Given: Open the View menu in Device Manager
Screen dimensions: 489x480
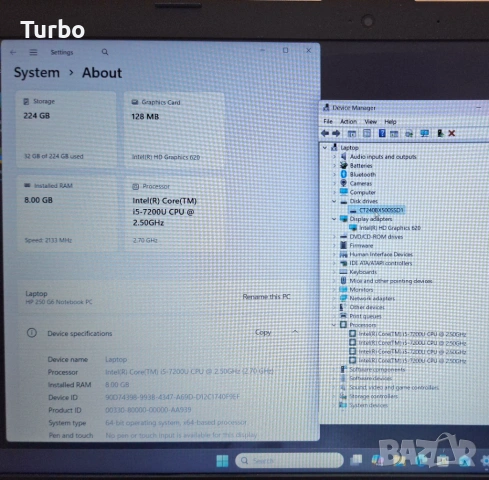Looking at the screenshot, I should (x=370, y=121).
